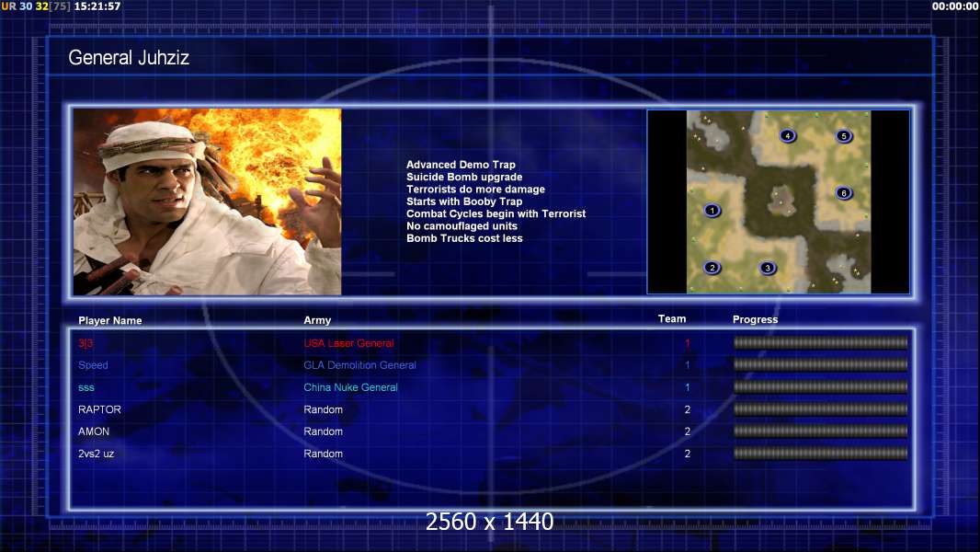Click 'USA Laser General' army entry

[x=348, y=343]
